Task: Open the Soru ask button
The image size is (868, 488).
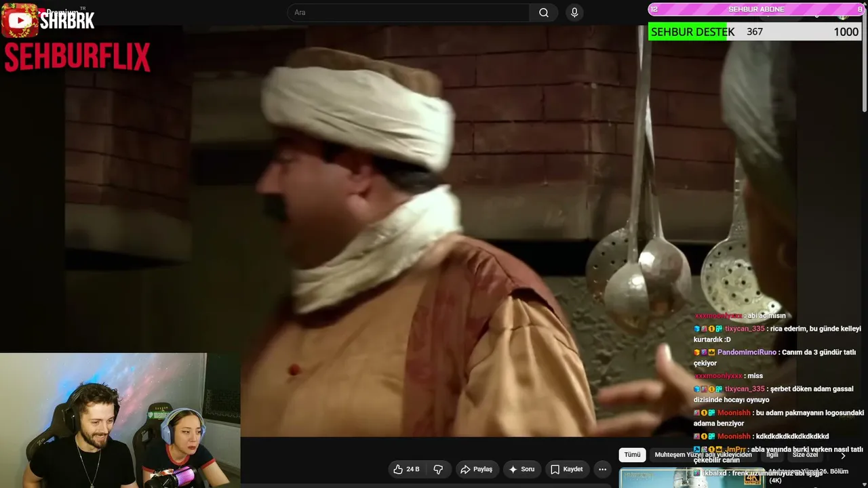Action: (521, 469)
